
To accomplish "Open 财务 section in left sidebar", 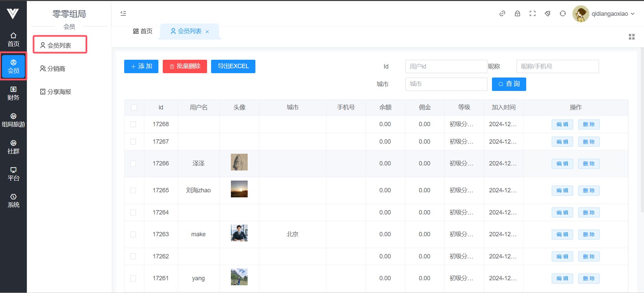I will pos(13,93).
